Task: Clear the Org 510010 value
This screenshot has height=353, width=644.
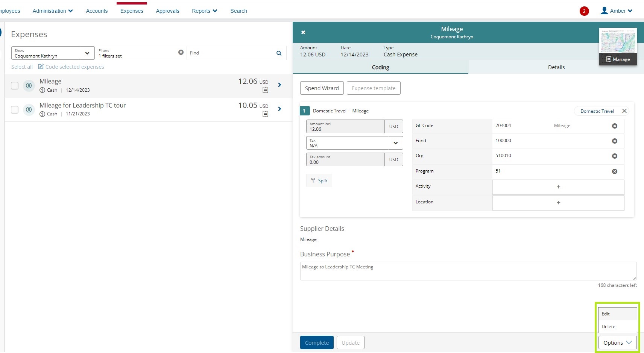Action: pyautogui.click(x=615, y=156)
